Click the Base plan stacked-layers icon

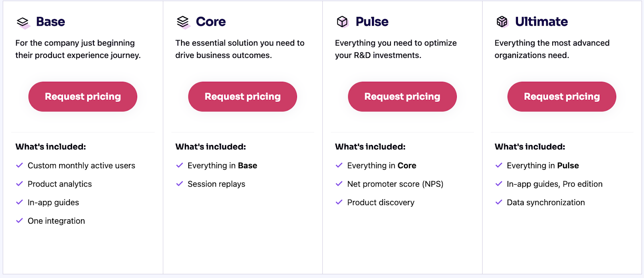pyautogui.click(x=23, y=22)
